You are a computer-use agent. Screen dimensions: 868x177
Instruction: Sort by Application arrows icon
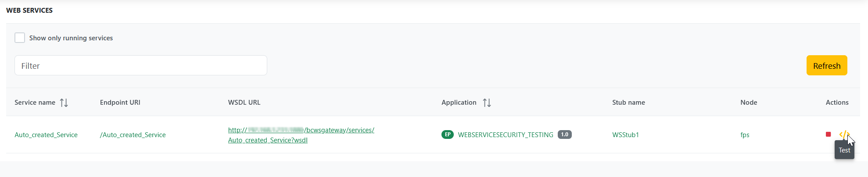487,103
